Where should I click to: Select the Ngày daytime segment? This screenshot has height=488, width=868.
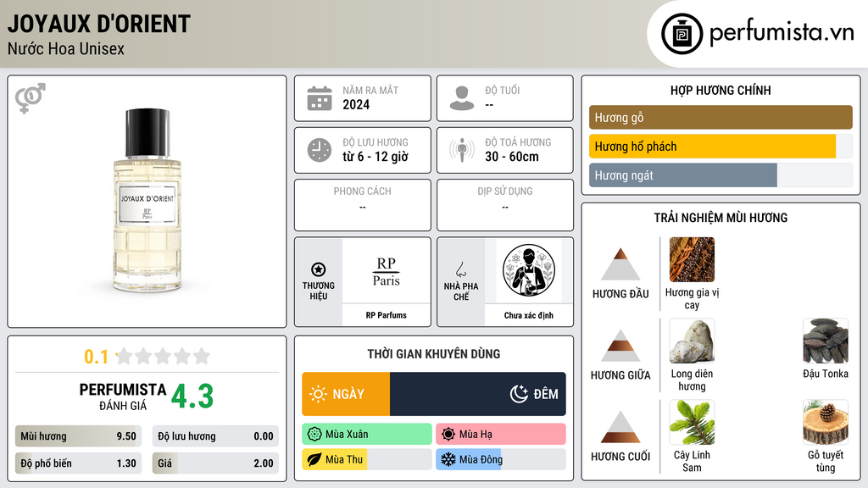tap(346, 394)
